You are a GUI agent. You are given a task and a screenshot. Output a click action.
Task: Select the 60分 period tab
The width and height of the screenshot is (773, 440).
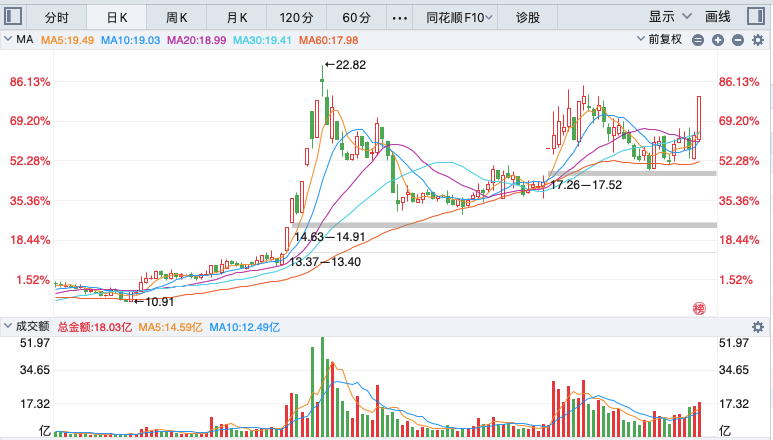click(x=356, y=18)
